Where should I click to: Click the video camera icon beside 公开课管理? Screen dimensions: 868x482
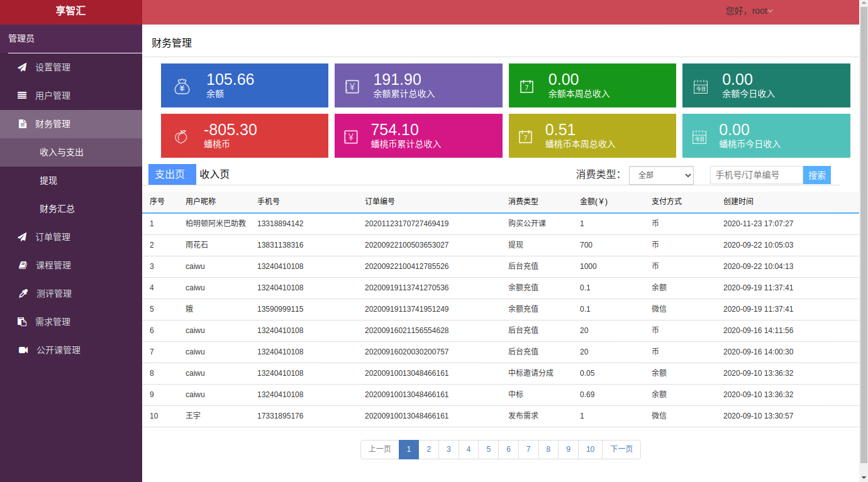pyautogui.click(x=23, y=350)
